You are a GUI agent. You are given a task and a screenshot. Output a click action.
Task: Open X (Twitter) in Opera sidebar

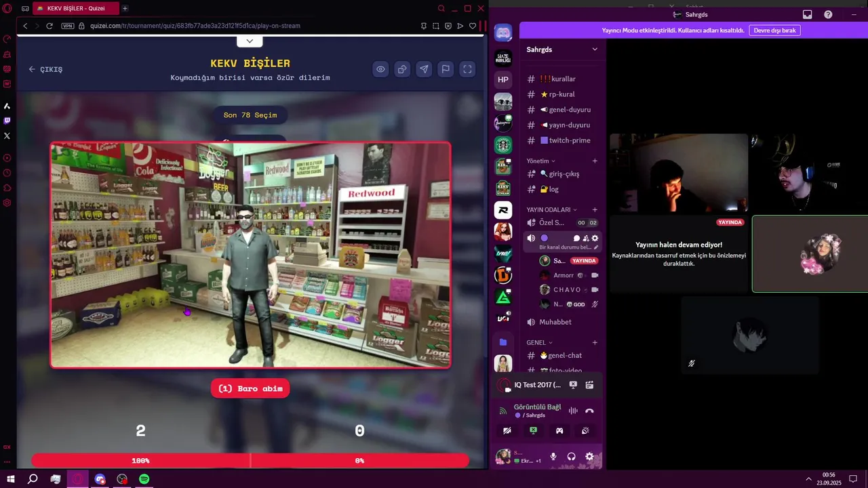click(7, 136)
